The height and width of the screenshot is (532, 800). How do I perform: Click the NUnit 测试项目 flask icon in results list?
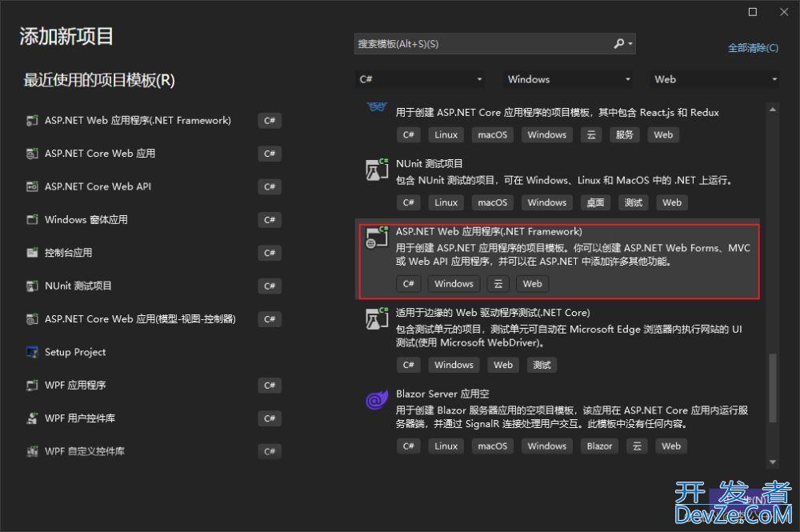tap(377, 170)
